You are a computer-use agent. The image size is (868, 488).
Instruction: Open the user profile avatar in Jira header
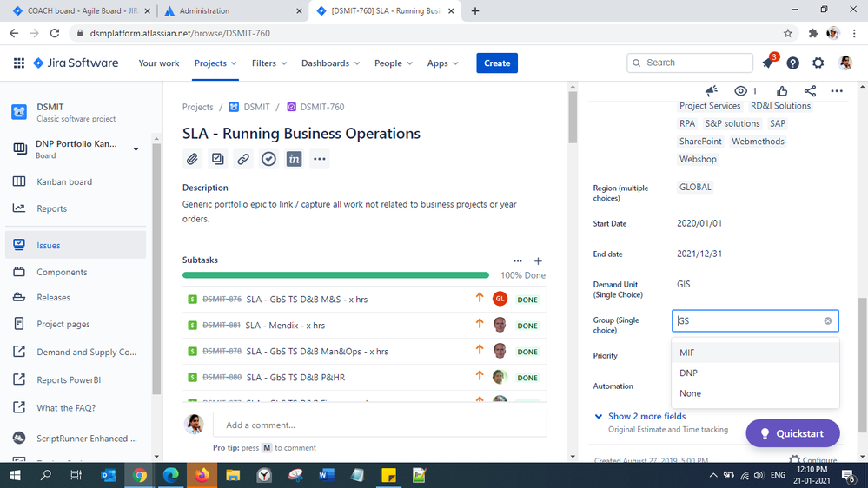845,63
